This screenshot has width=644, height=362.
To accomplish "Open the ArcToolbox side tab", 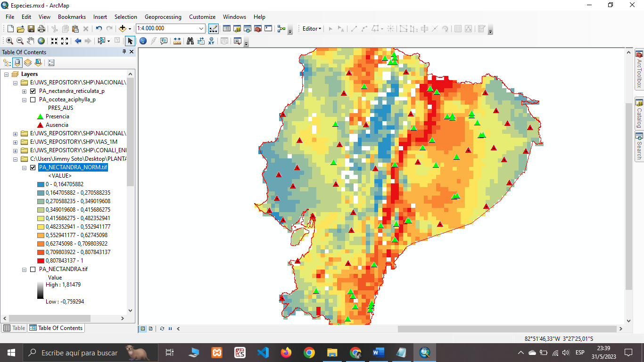I will click(x=639, y=69).
